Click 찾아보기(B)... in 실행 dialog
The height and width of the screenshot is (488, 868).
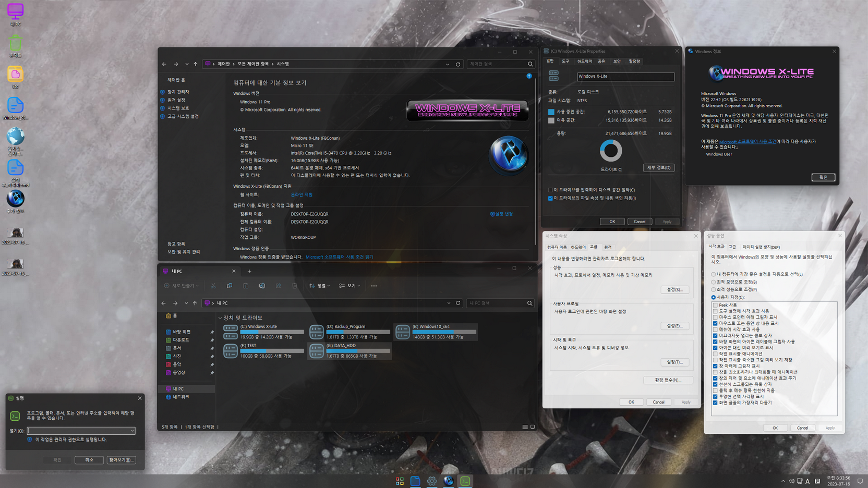point(121,460)
